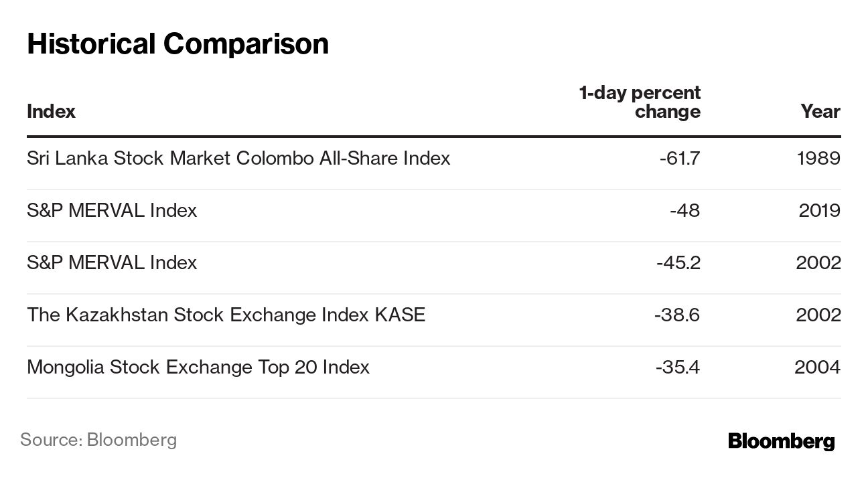Click the Bloomberg logo at bottom right
The height and width of the screenshot is (478, 868).
781,441
